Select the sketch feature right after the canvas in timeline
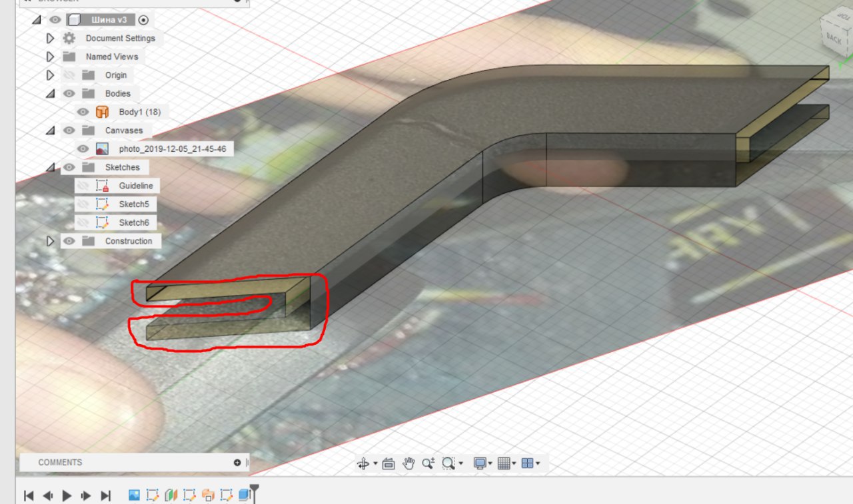Viewport: 853px width, 504px height. click(x=153, y=495)
